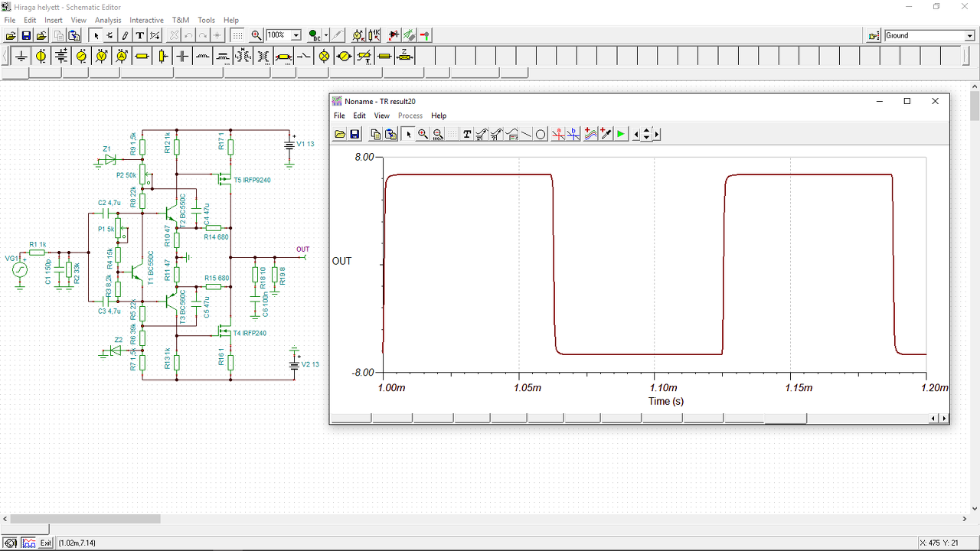Insert a resistor from component toolbar
Screen dimensions: 980x551
click(x=142, y=56)
